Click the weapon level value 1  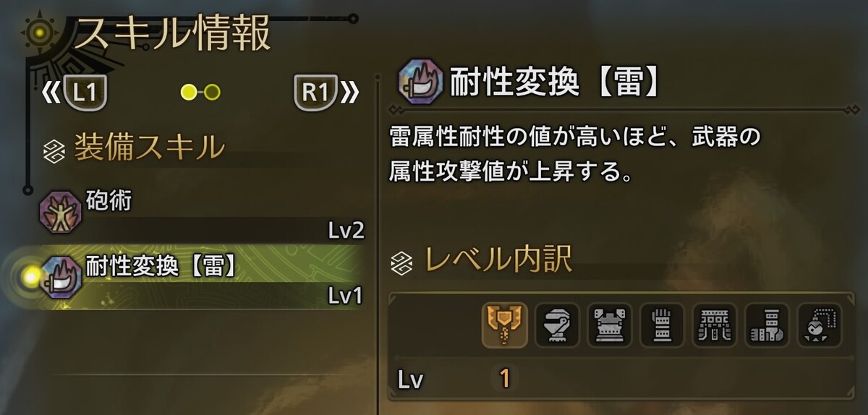(x=504, y=379)
